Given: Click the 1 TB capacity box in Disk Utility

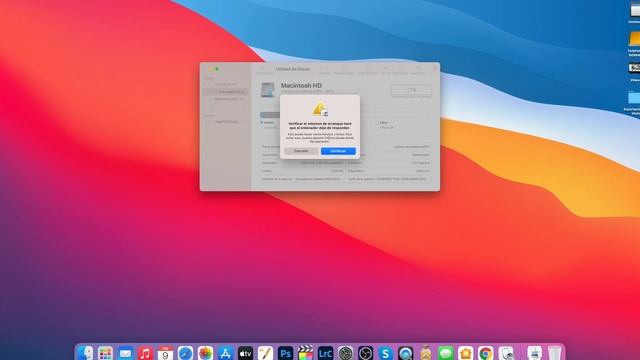Looking at the screenshot, I should tap(411, 89).
